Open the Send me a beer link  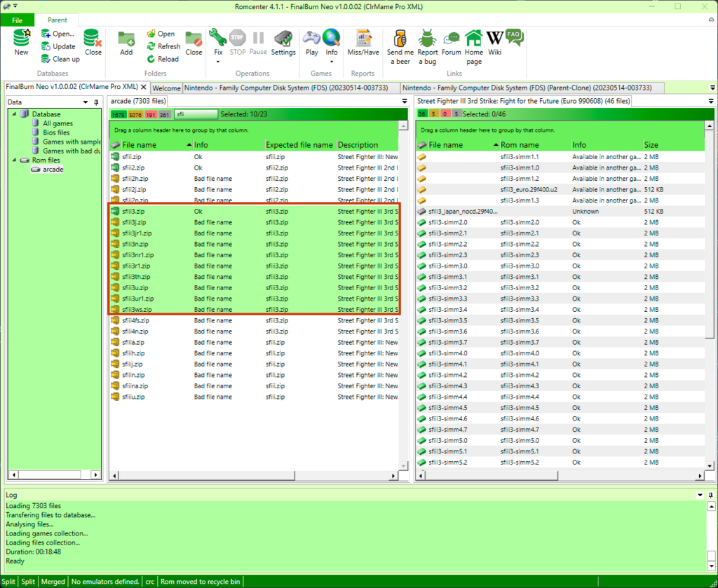pos(400,47)
